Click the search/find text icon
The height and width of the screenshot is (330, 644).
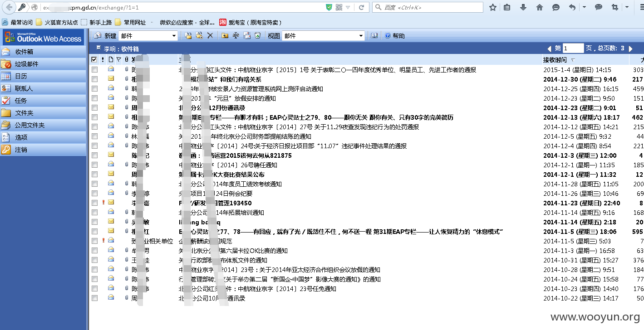click(x=236, y=36)
